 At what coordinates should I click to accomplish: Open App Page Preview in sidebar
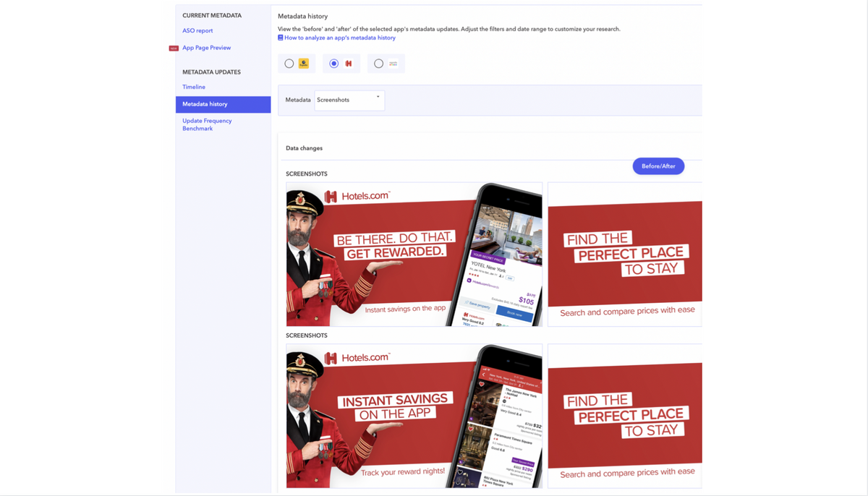(207, 48)
